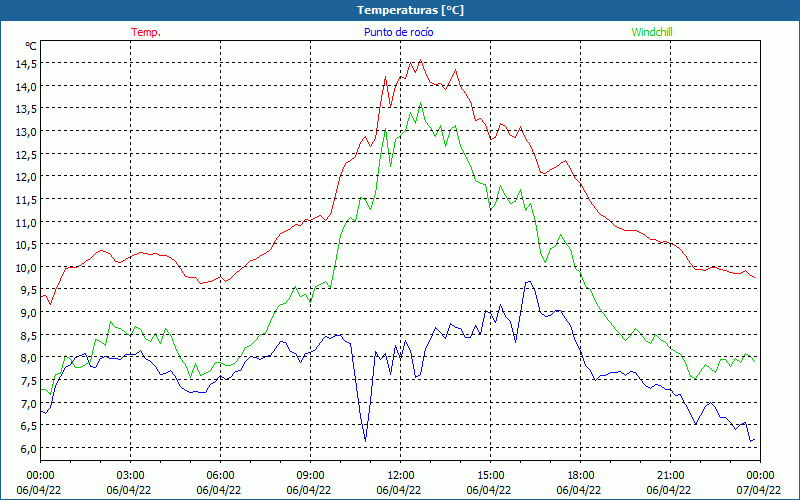Click the '18:00' time label on x-axis
The image size is (800, 500).
point(579,476)
